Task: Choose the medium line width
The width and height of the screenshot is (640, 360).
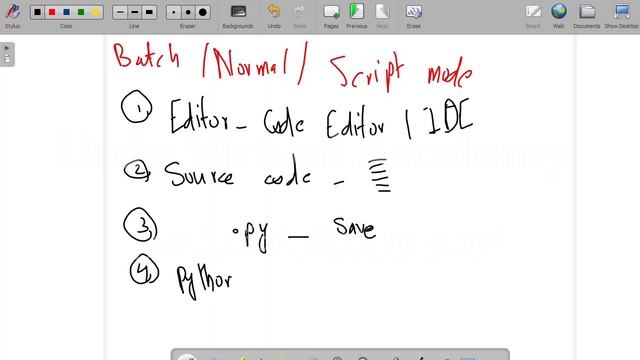Action: pyautogui.click(x=134, y=12)
